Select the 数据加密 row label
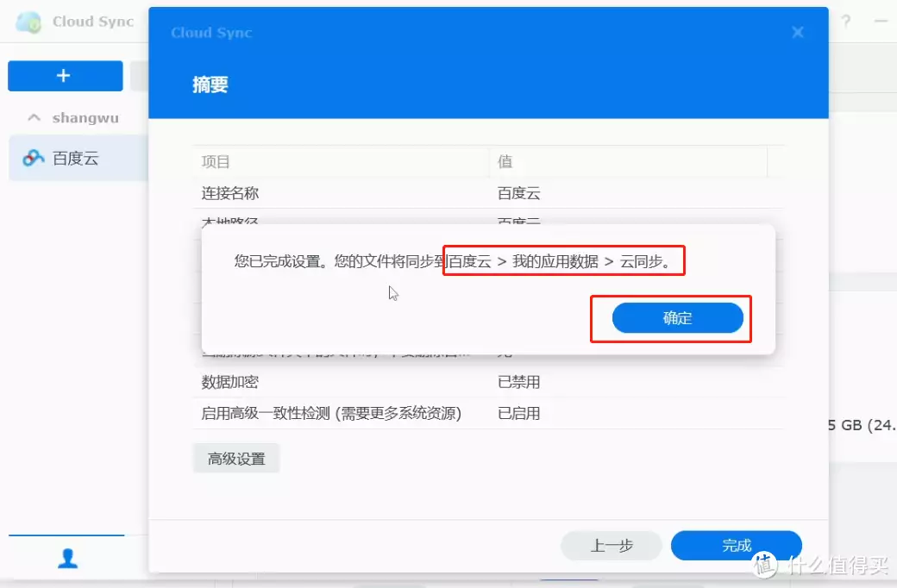Viewport: 897px width, 588px height. coord(230,382)
